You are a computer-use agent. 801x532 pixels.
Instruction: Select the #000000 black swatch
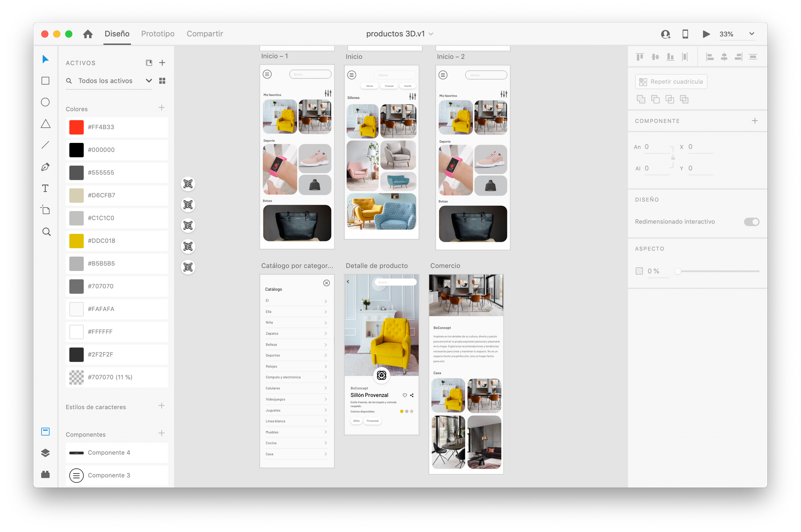[x=76, y=150]
